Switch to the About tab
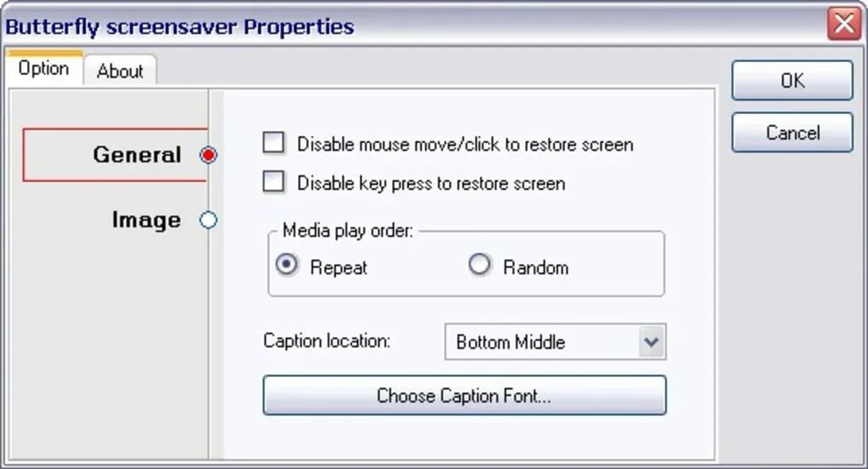The width and height of the screenshot is (868, 469). click(x=120, y=71)
